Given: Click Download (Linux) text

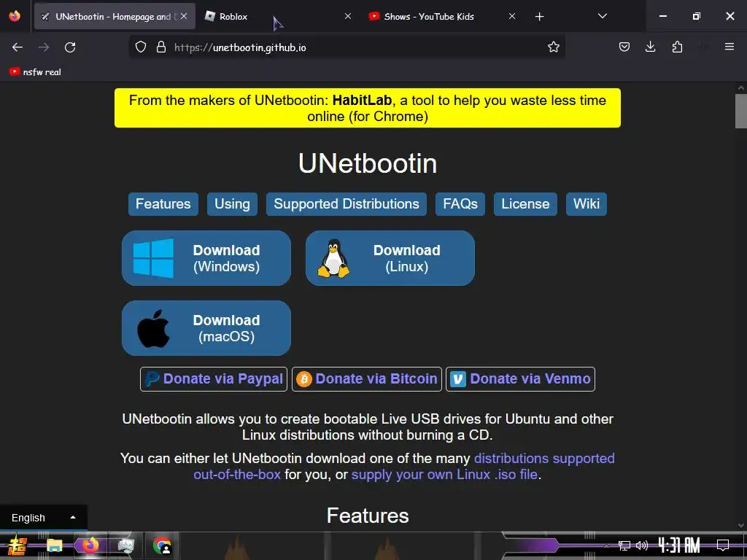Looking at the screenshot, I should click(407, 258).
